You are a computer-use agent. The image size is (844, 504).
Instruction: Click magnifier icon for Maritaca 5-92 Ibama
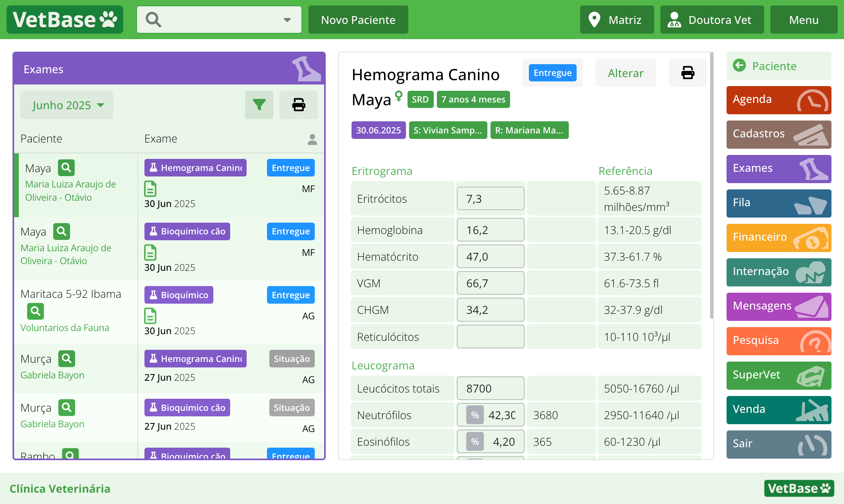tap(35, 311)
